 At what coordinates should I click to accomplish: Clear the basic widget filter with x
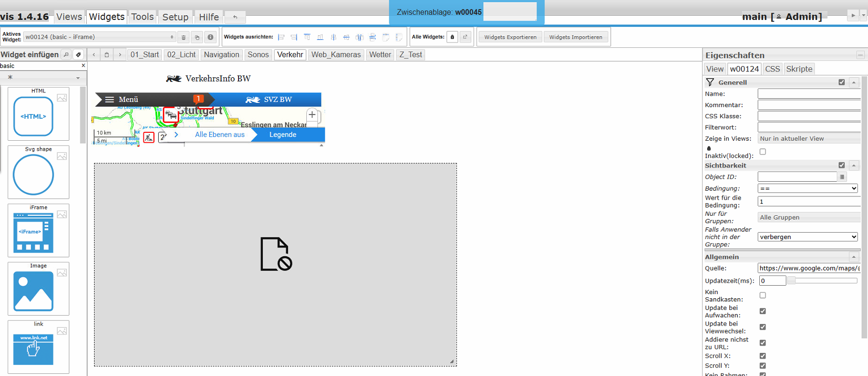pos(83,66)
